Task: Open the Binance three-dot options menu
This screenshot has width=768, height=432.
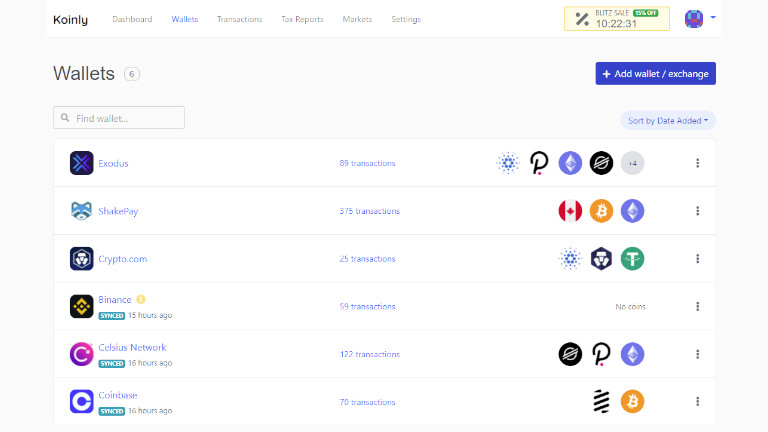Action: (x=697, y=307)
